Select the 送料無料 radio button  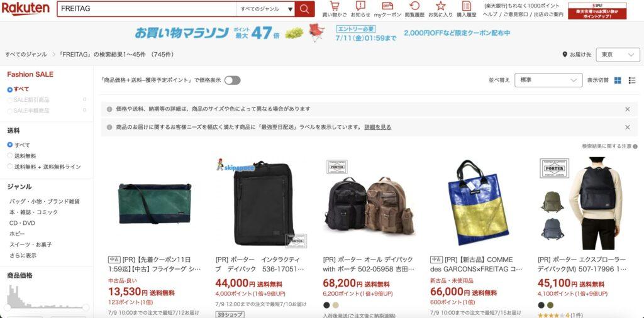(10, 156)
